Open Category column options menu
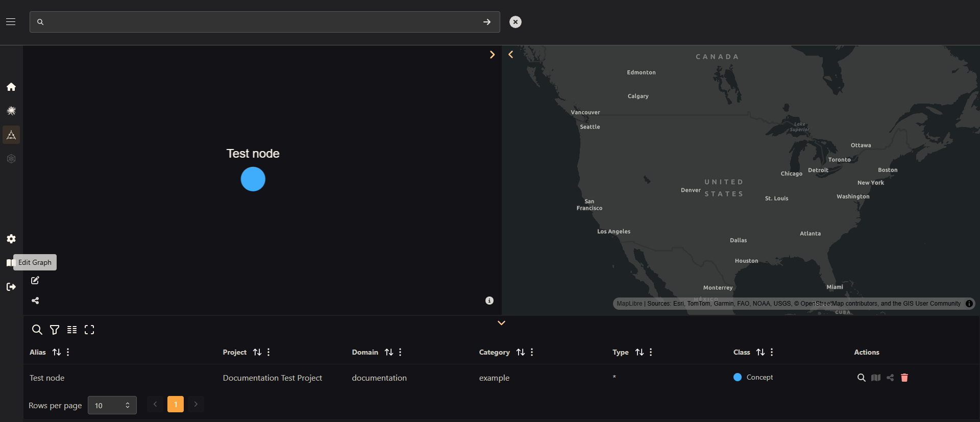Image resolution: width=980 pixels, height=422 pixels. [532, 352]
